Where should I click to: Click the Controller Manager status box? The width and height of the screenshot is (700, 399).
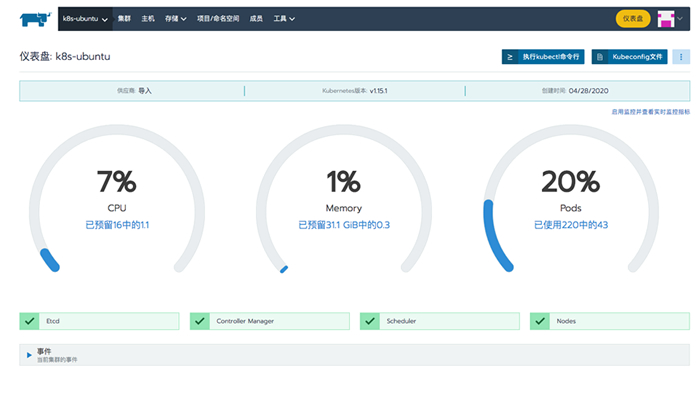coord(270,321)
